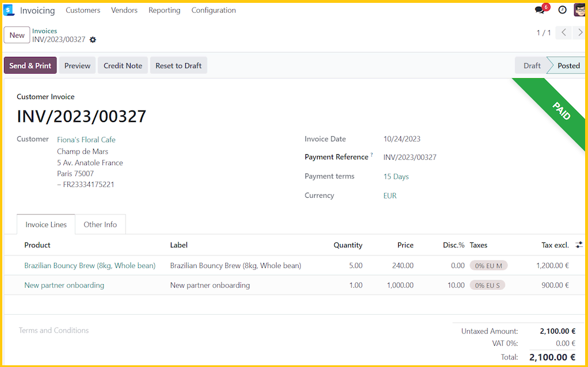
Task: Click the Invoice Date value 10/24/2023
Action: 402,139
